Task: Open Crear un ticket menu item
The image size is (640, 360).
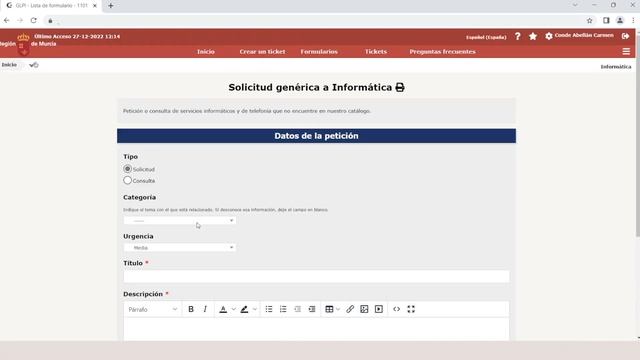Action: (x=262, y=52)
